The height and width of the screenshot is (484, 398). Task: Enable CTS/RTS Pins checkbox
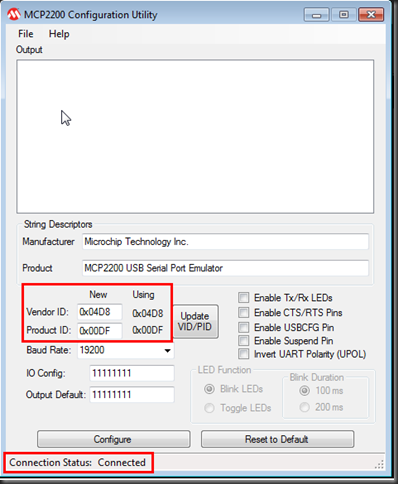tap(244, 312)
